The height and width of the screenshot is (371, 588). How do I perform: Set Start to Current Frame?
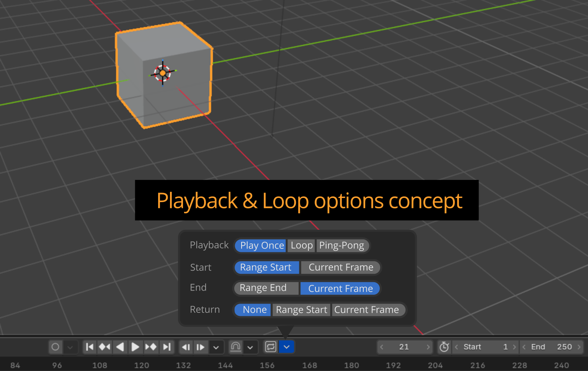tap(341, 267)
